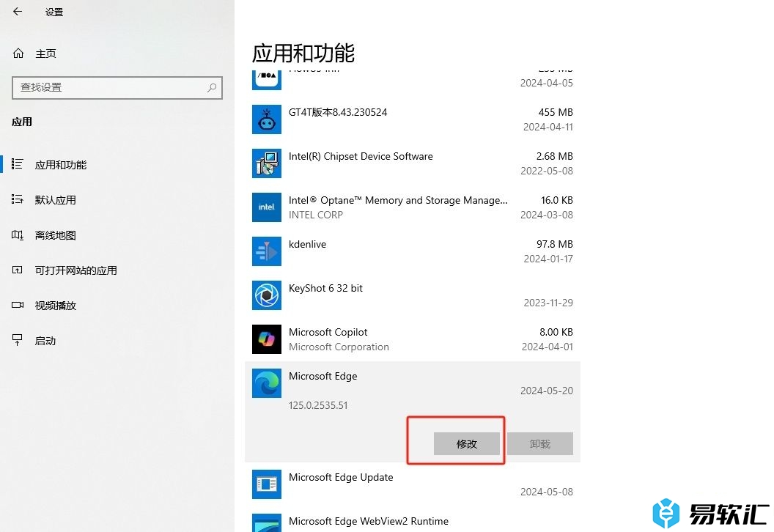Click the 2.68 MB size value
Image resolution: width=774 pixels, height=532 pixels.
pyautogui.click(x=555, y=156)
